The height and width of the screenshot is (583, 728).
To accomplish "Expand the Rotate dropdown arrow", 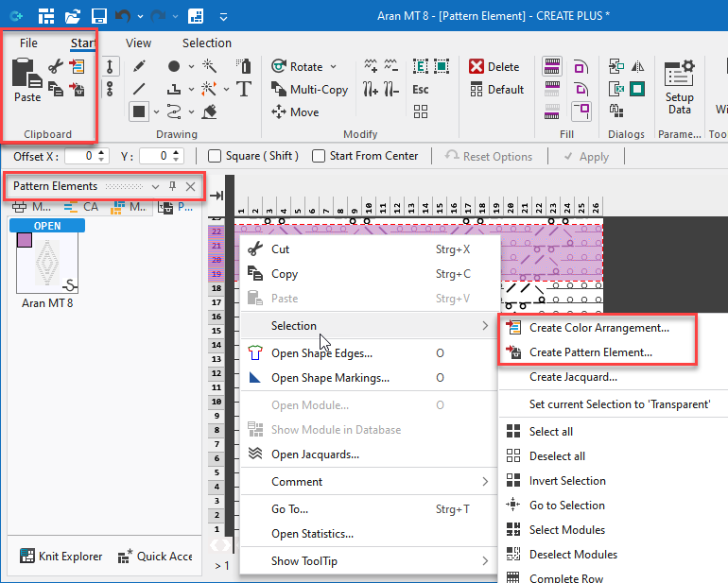I will click(334, 67).
